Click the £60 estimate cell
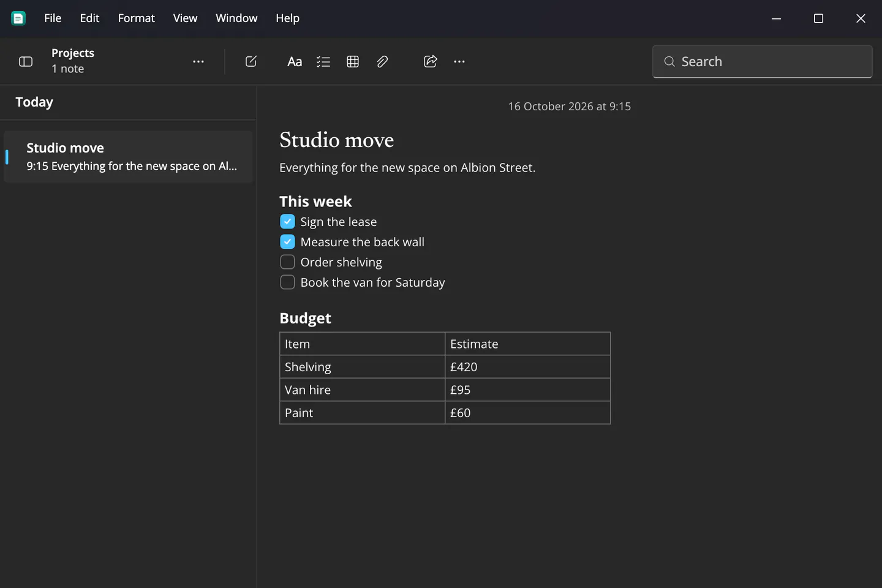This screenshot has height=588, width=882. click(x=527, y=413)
